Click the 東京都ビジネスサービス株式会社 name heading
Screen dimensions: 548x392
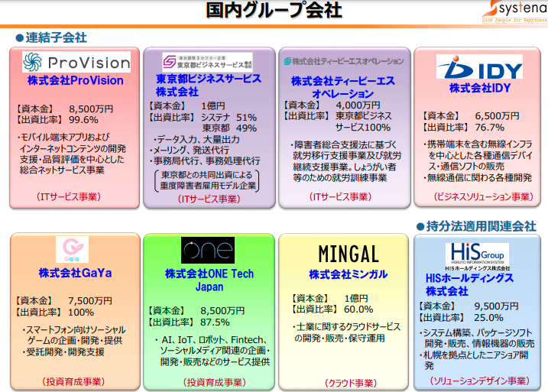(x=209, y=86)
